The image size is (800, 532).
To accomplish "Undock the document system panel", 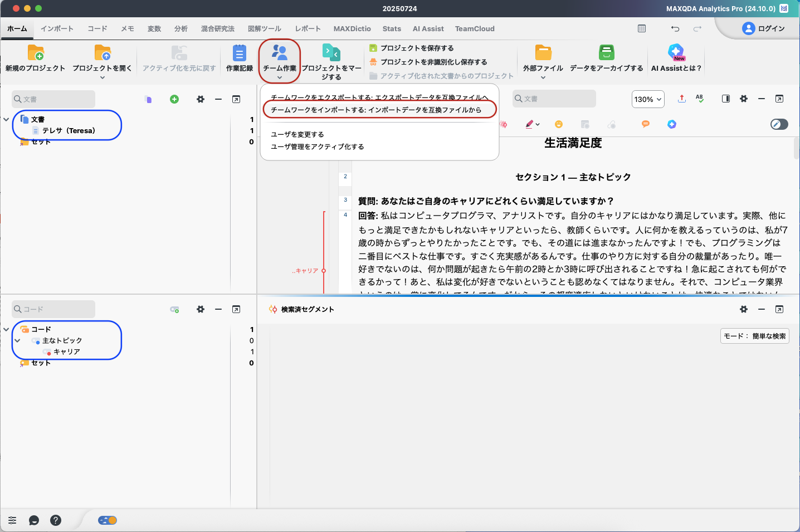I will [x=236, y=99].
